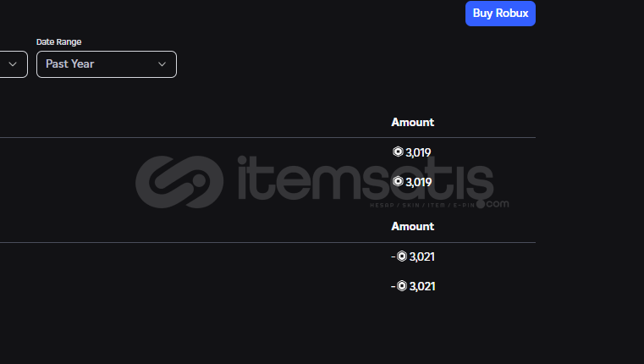Viewport: 644px width, 364px height.
Task: Click the itemsatis chain-link logo watermark
Action: pos(179,182)
